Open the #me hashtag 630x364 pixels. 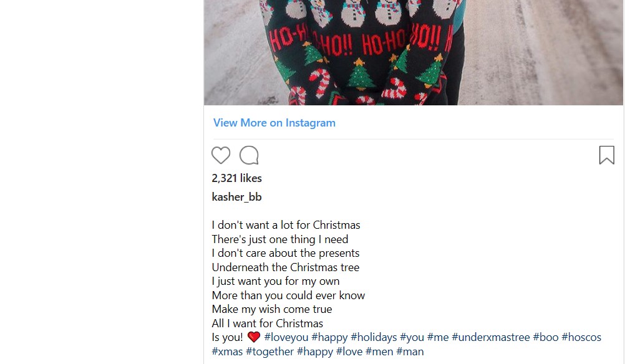click(438, 338)
